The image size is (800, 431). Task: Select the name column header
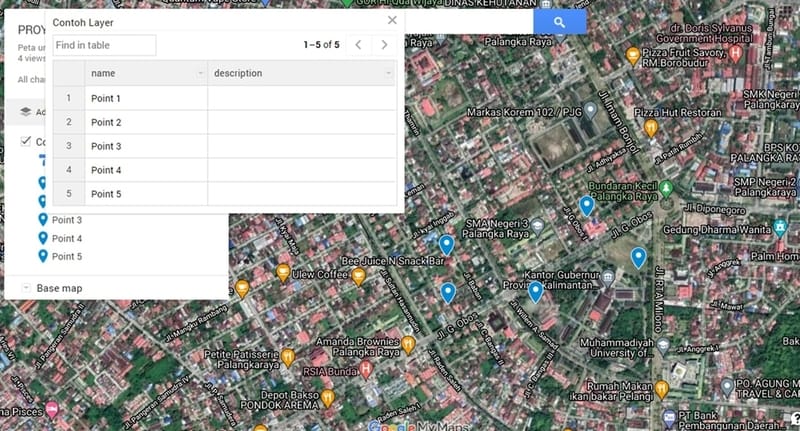pyautogui.click(x=146, y=73)
